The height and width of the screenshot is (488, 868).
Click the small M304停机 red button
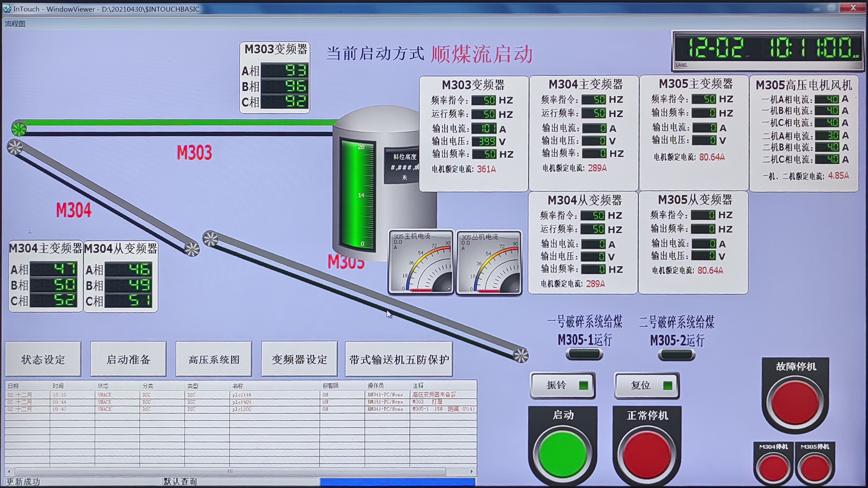[774, 468]
